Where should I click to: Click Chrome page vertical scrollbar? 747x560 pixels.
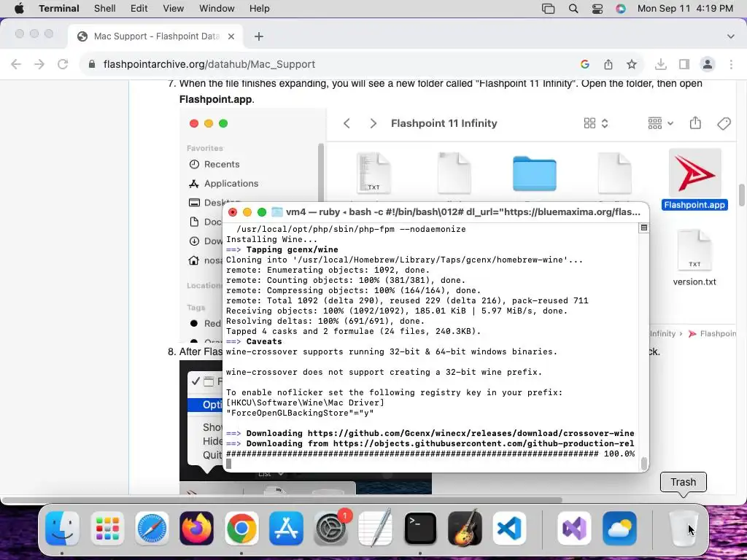coord(742,195)
